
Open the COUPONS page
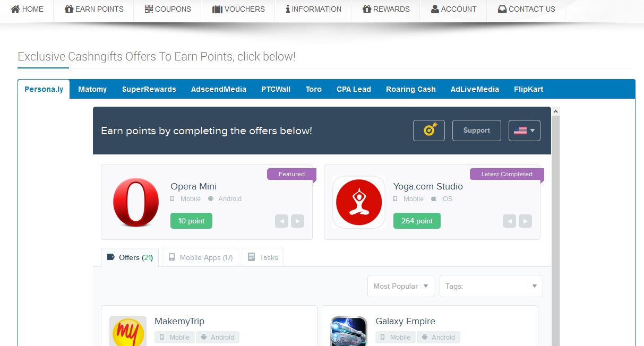coord(168,9)
